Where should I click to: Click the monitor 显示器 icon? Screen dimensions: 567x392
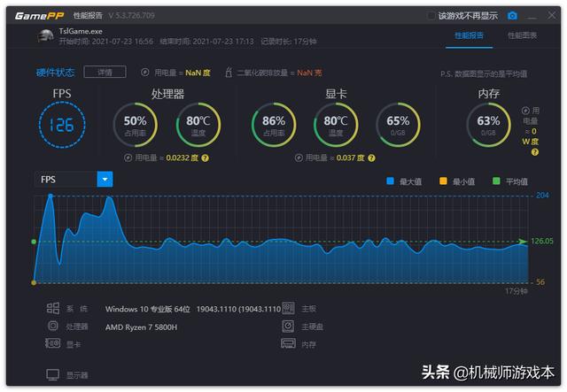pyautogui.click(x=53, y=374)
